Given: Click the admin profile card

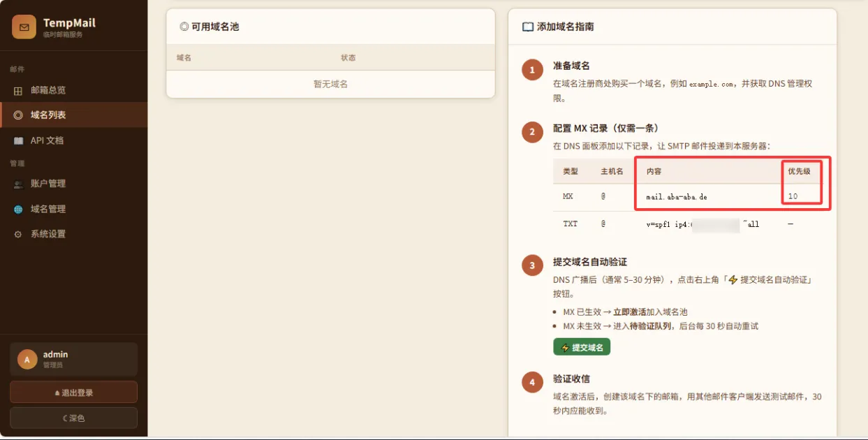Looking at the screenshot, I should coord(73,359).
